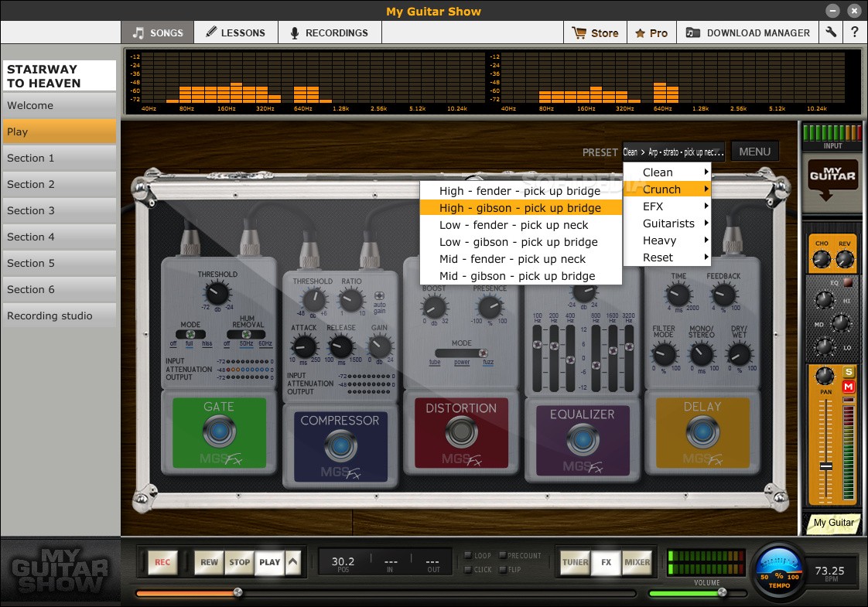The height and width of the screenshot is (607, 868).
Task: Select Mid - gibson - pick up bridge
Action: [x=521, y=276]
